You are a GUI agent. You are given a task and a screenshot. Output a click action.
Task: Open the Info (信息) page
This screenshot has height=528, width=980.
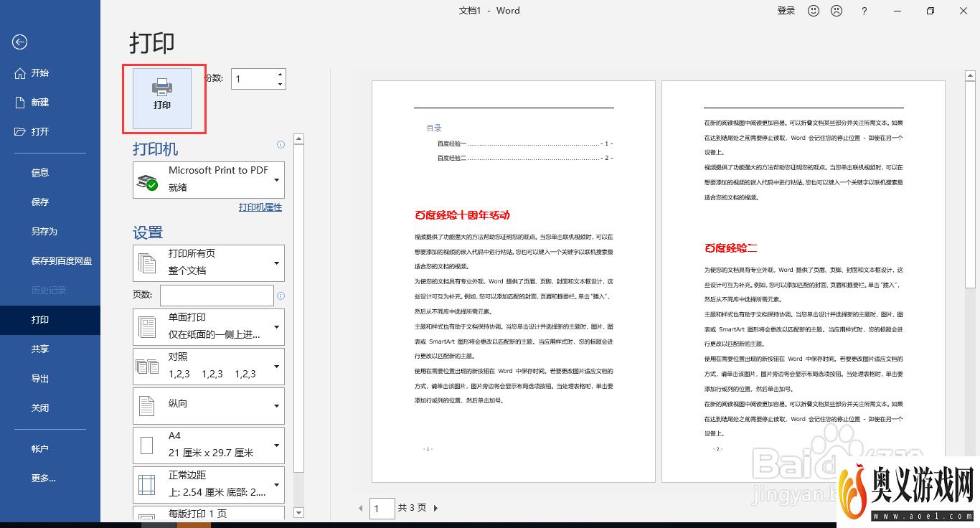coord(50,173)
